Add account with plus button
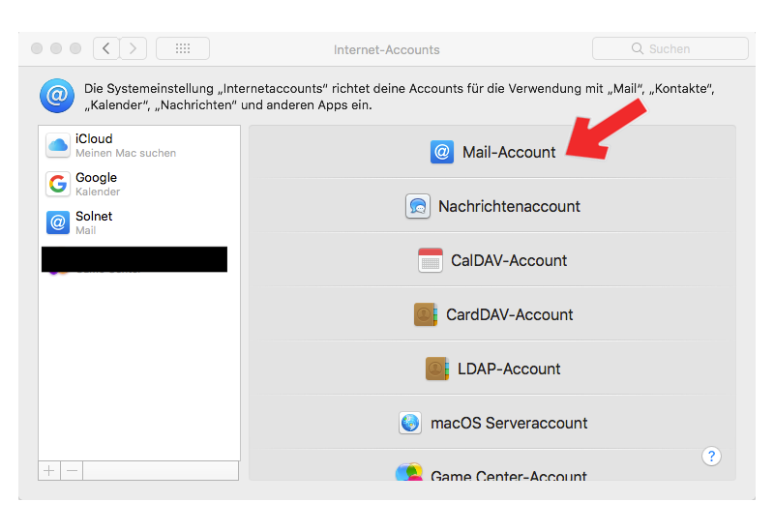 [49, 471]
